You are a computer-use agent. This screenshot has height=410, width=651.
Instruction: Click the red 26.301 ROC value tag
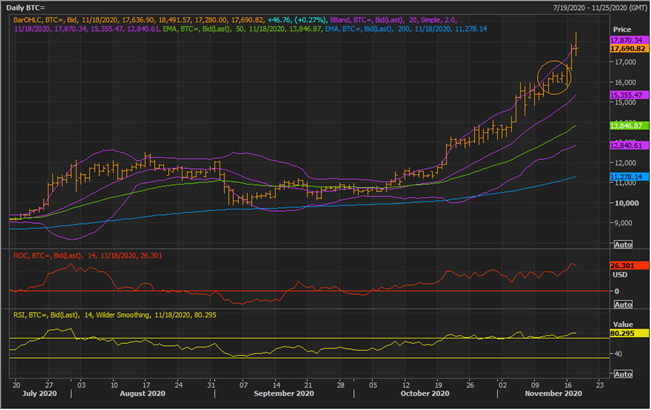[x=629, y=266]
